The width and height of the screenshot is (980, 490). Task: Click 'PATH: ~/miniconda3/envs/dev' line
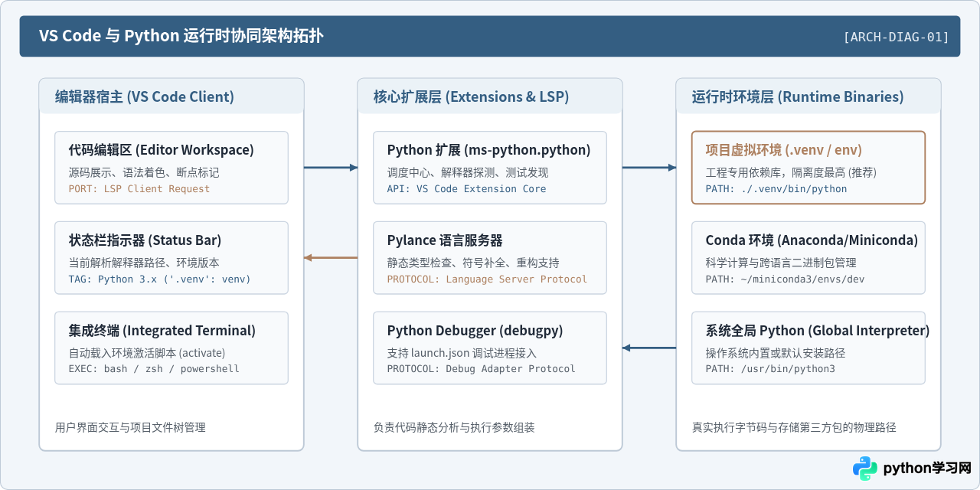(785, 279)
